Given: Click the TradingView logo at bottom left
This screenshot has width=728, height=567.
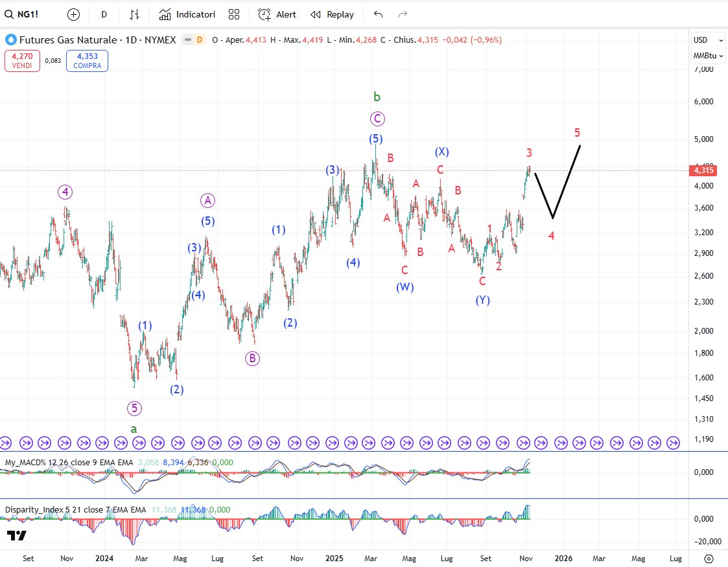Looking at the screenshot, I should (17, 535).
